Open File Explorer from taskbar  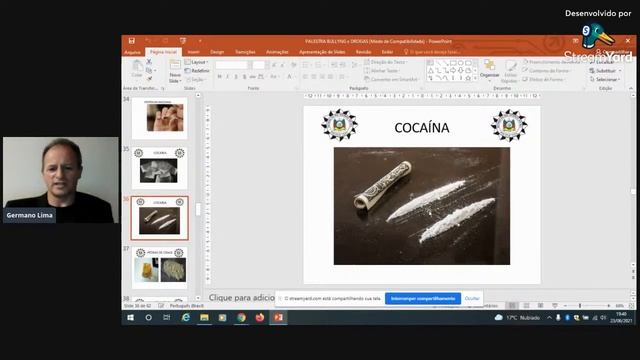tap(204, 318)
